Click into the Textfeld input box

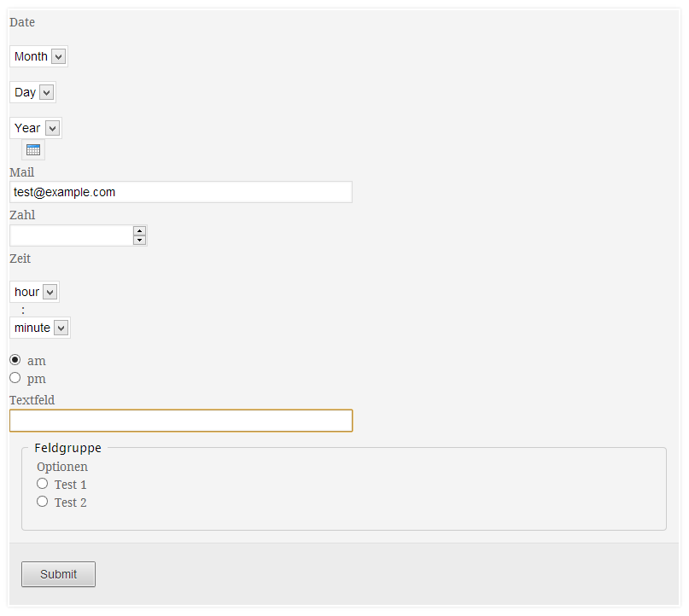coord(180,420)
